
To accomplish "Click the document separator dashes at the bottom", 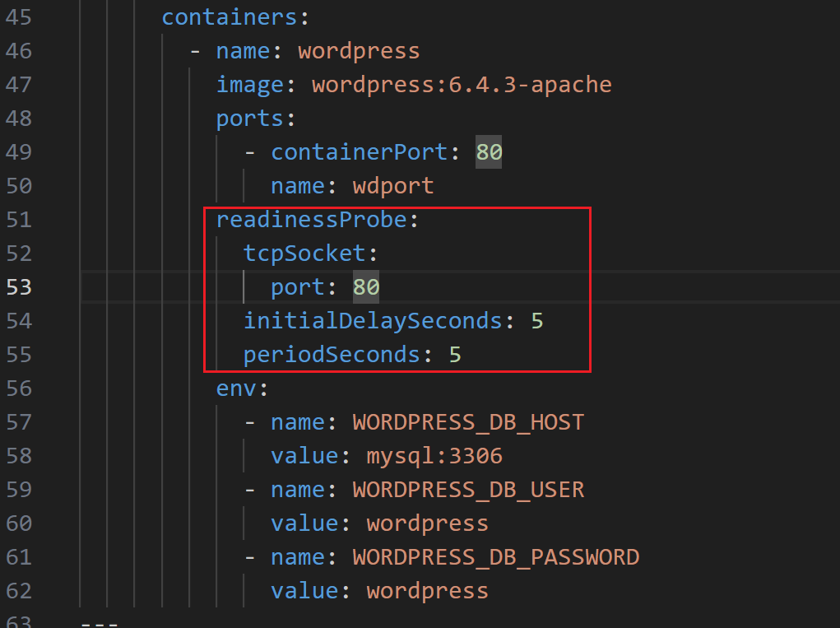I will (x=100, y=621).
